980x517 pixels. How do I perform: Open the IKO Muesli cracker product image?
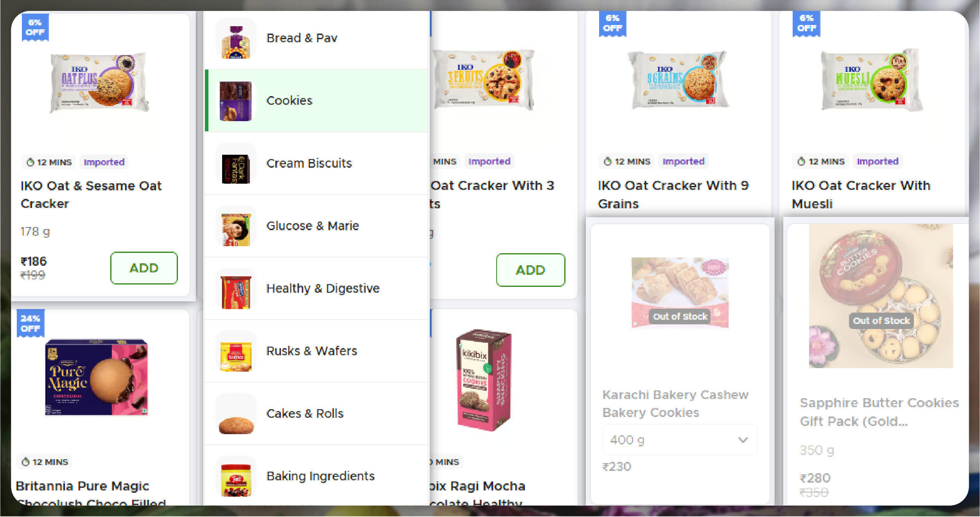tap(872, 80)
